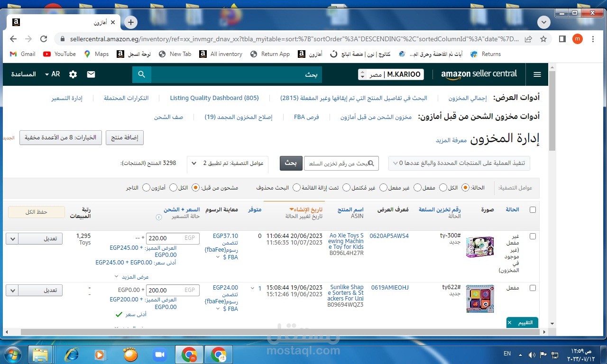Open إدارة التسعير menu link
The height and width of the screenshot is (364, 607).
coord(67,98)
